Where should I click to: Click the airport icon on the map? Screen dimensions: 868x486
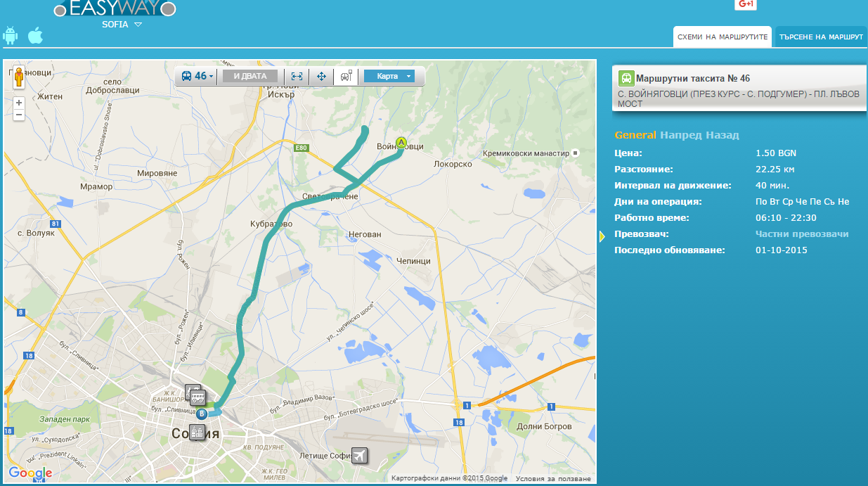click(x=359, y=456)
